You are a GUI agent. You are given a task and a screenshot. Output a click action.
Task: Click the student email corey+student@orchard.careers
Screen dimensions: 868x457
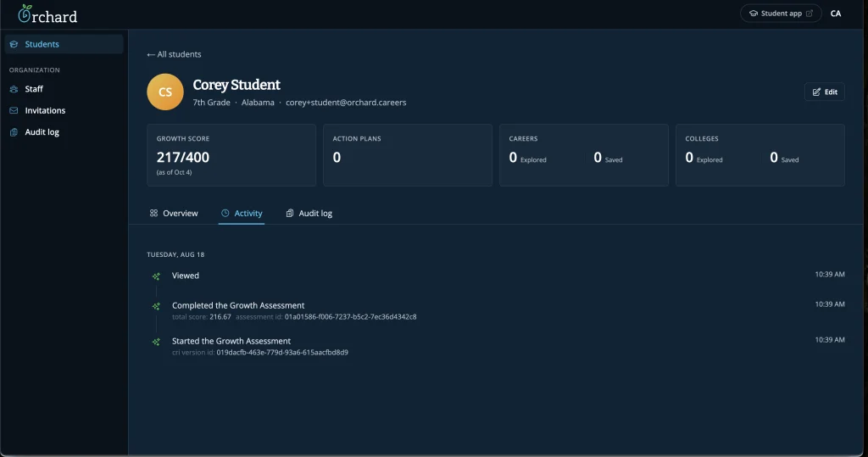click(x=346, y=103)
